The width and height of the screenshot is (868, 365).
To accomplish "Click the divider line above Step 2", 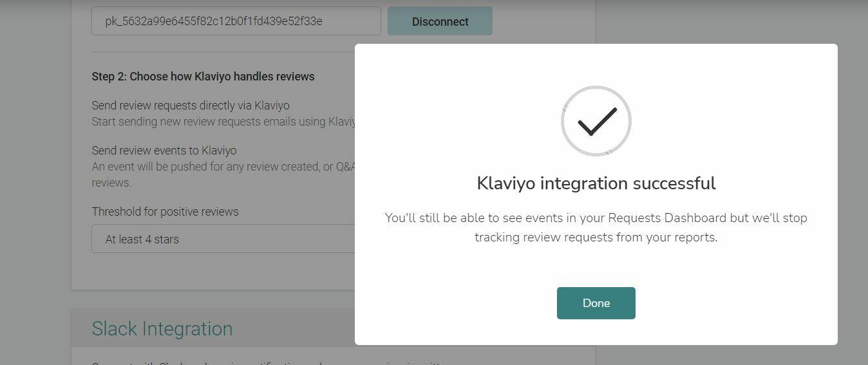I will point(223,52).
